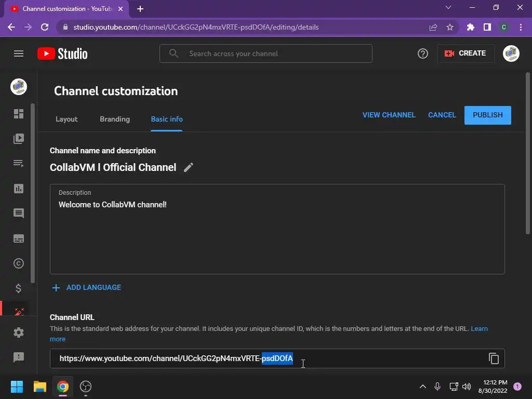This screenshot has height=399, width=532.
Task: Open the help question mark icon
Action: tap(423, 54)
